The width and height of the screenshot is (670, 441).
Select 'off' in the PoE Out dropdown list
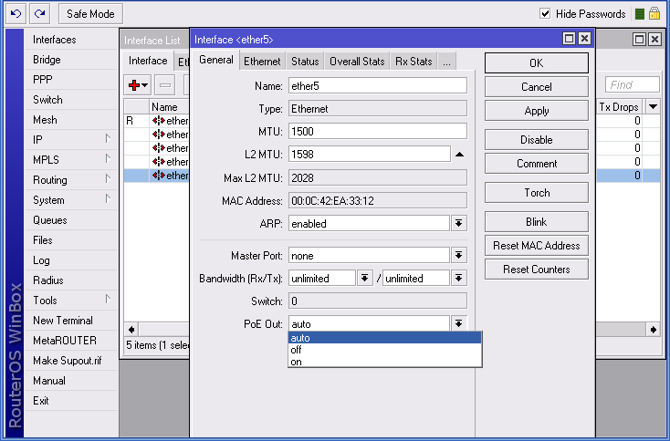click(x=296, y=350)
